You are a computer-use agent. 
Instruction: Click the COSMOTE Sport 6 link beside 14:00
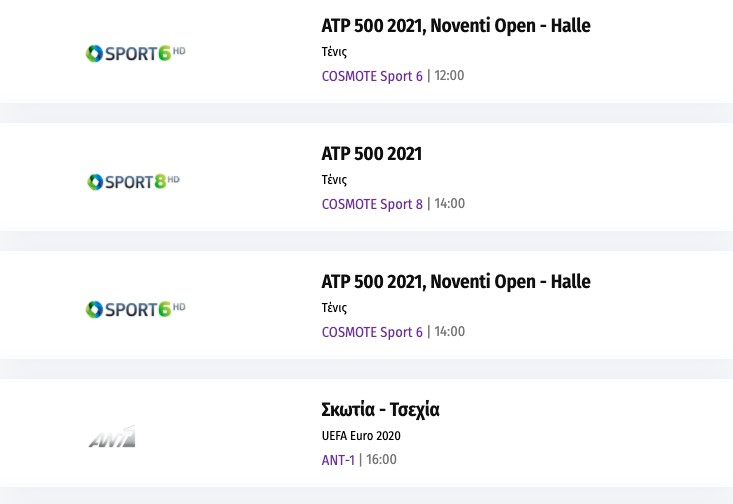tap(372, 332)
